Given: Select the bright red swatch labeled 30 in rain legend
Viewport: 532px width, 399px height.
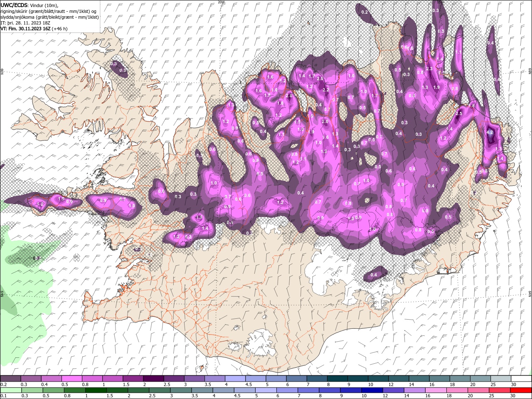Looking at the screenshot, I should pyautogui.click(x=521, y=390).
